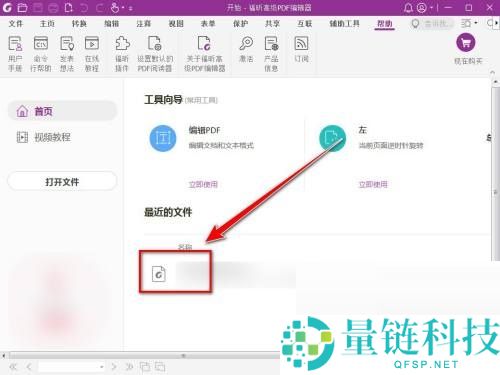Open 关于福昕高级PDF编辑器 about dialog
Viewport: 500px width, 375px height.
pyautogui.click(x=205, y=54)
